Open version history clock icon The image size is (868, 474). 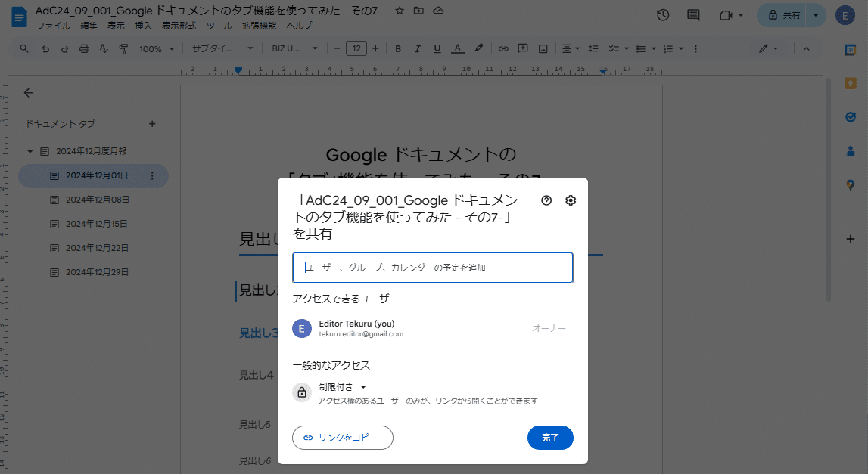(x=663, y=15)
